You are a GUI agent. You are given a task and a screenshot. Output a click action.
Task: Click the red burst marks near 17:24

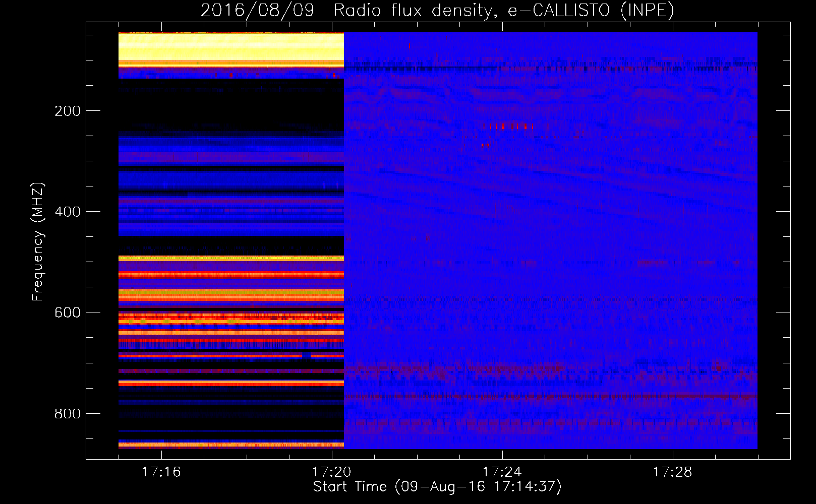click(x=510, y=126)
